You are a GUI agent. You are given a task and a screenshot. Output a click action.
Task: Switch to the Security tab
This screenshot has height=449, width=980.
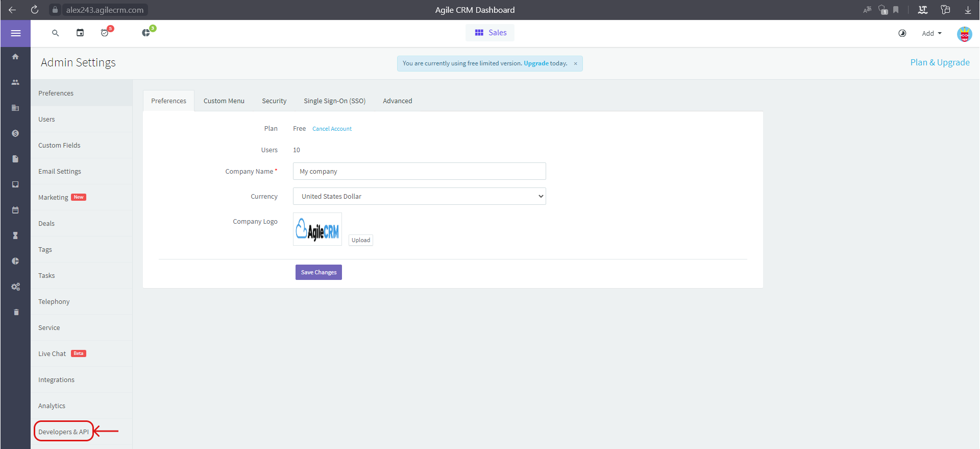coord(274,101)
